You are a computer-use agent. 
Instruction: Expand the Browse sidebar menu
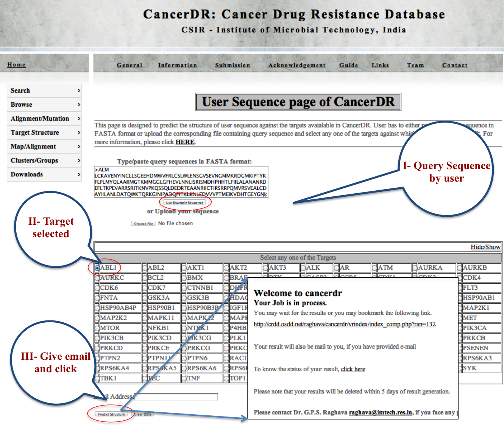point(44,105)
